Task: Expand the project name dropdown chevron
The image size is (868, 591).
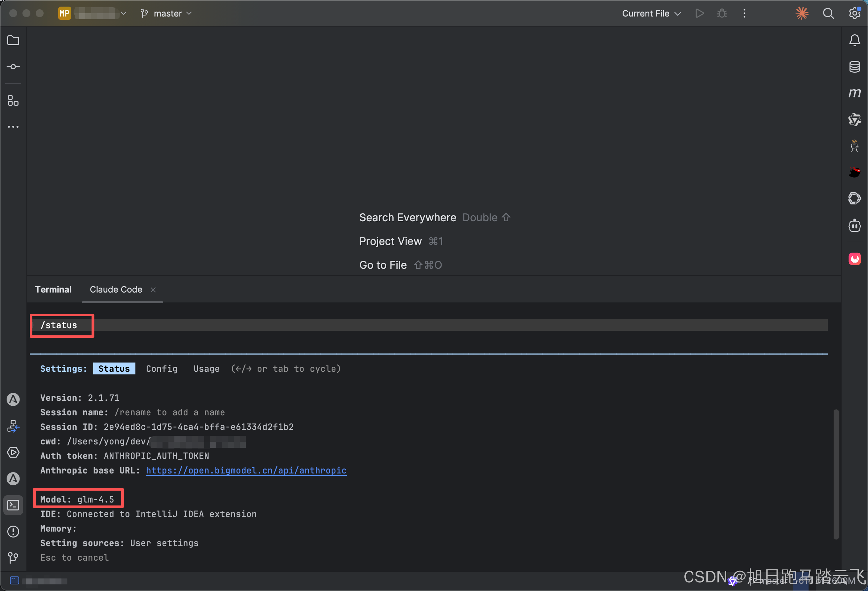Action: tap(124, 14)
